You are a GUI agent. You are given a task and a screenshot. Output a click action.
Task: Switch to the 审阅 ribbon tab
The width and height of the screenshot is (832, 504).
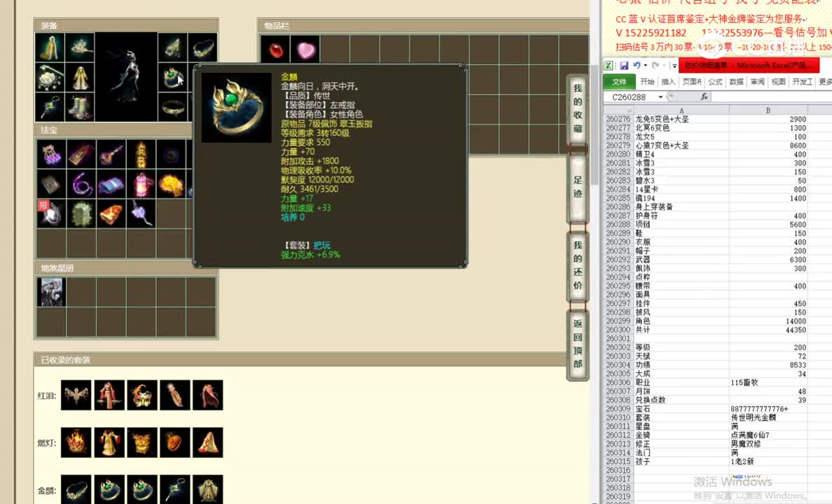[757, 82]
